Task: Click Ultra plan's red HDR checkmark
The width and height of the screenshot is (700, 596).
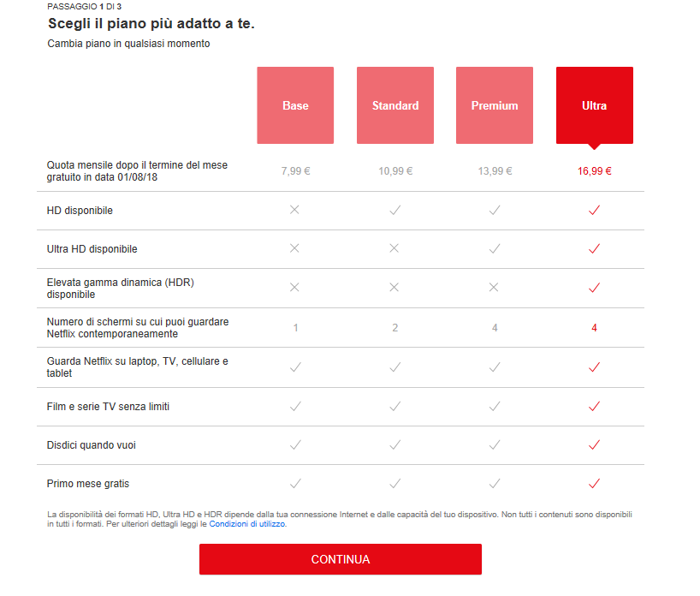Action: point(595,288)
